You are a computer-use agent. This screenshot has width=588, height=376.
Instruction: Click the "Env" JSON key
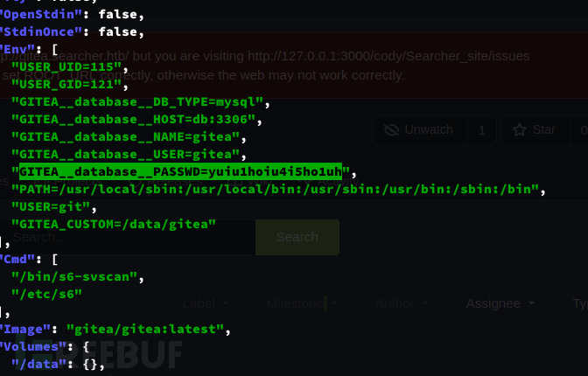tap(18, 50)
